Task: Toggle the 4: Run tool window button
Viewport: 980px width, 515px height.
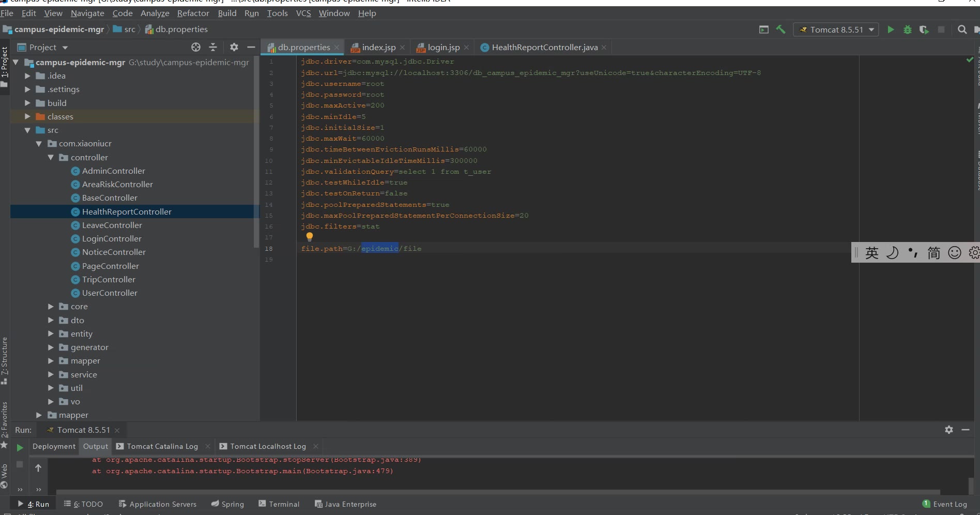Action: (x=34, y=504)
